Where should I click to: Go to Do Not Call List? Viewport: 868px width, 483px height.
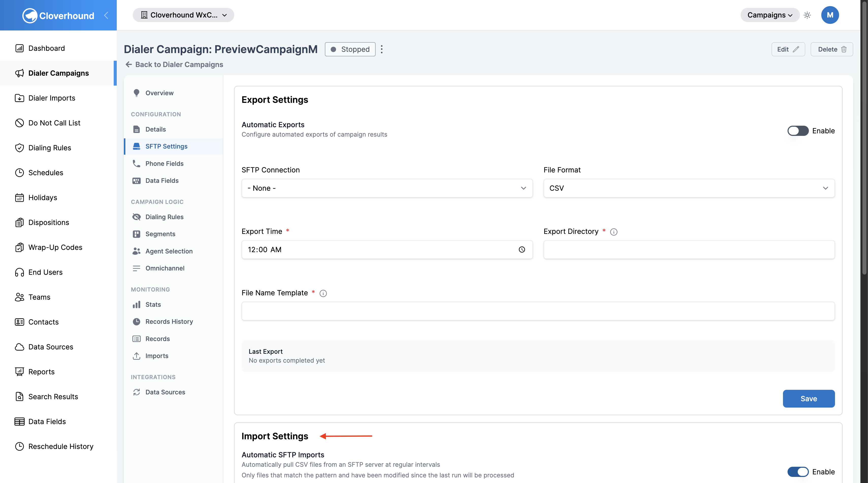coord(47,123)
